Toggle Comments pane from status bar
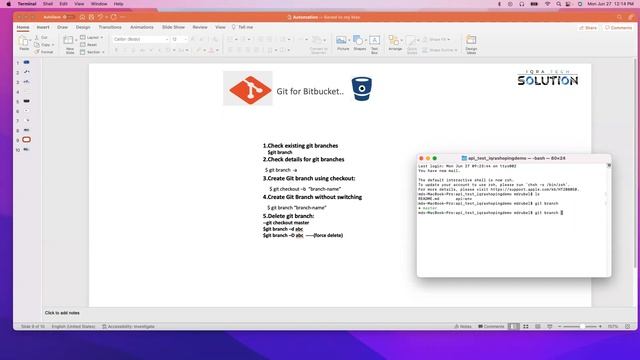The width and height of the screenshot is (640, 360). tap(491, 327)
